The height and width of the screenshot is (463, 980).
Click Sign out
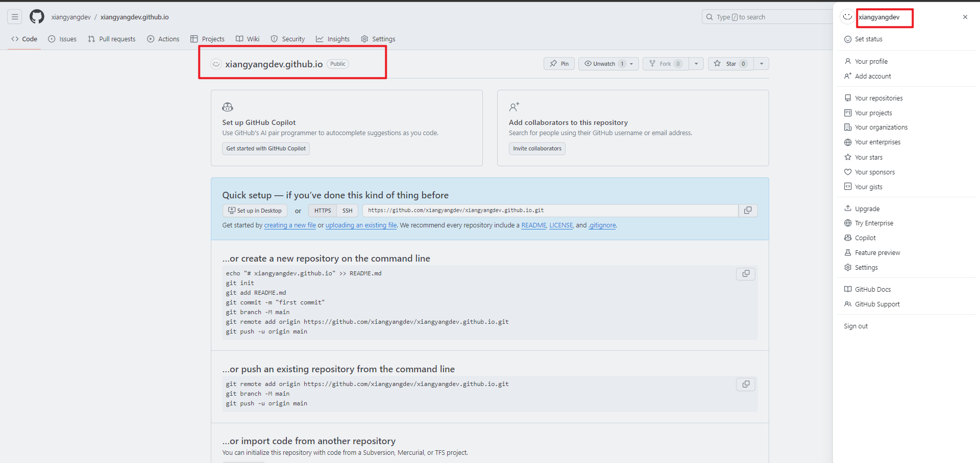906,326
